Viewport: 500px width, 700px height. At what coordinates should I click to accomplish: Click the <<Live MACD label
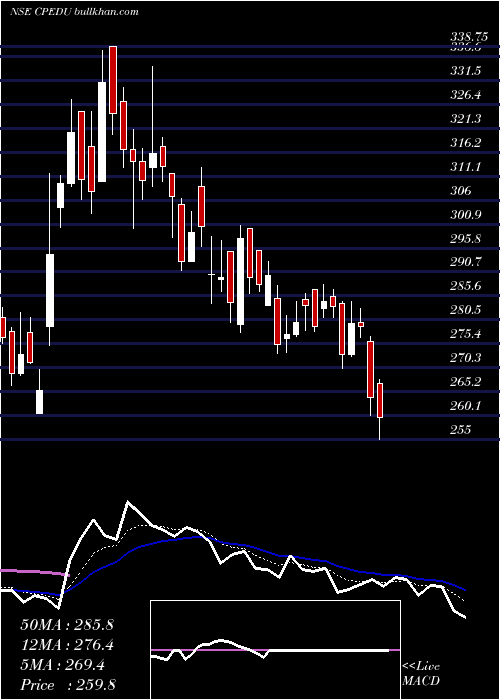[421, 674]
